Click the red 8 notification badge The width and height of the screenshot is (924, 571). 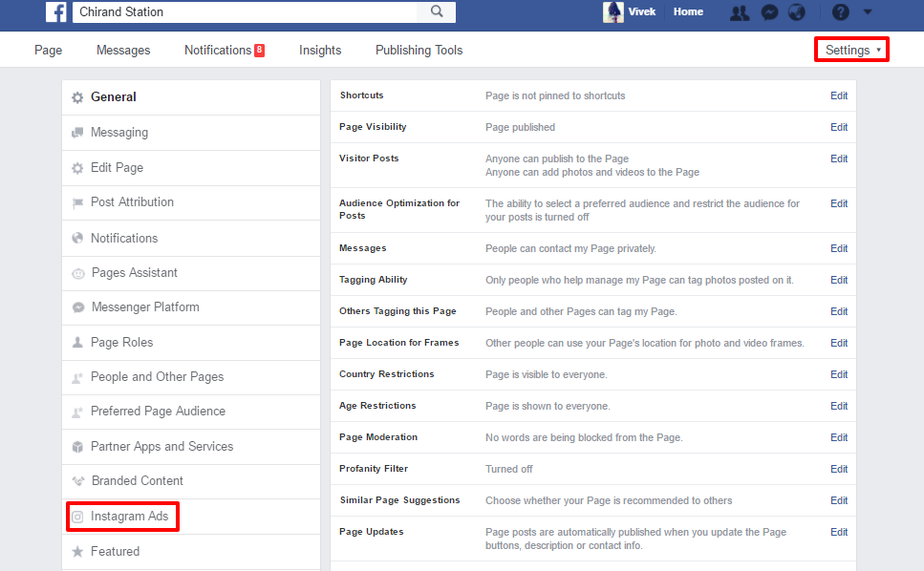point(259,50)
